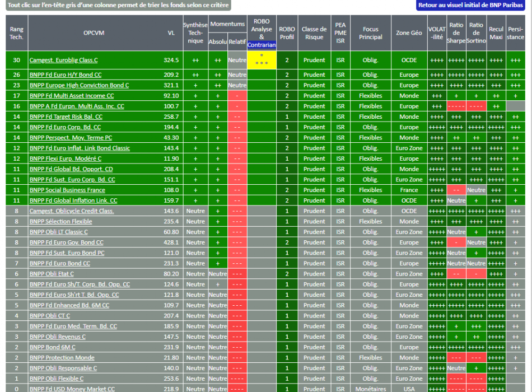
Task: Open BNPP Fd Euro Inflat. Link Bond Classic
Action: coord(80,148)
